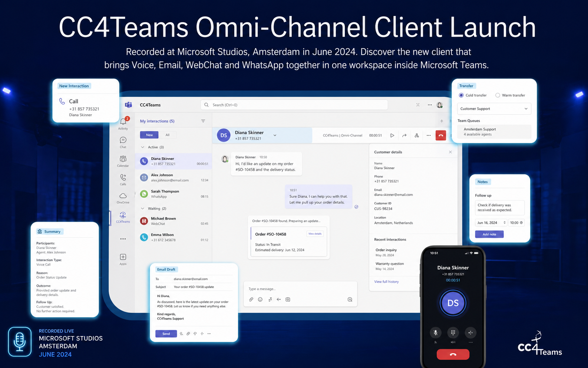This screenshot has height=368, width=588.
Task: Click the follow-up note text box
Action: (500, 207)
